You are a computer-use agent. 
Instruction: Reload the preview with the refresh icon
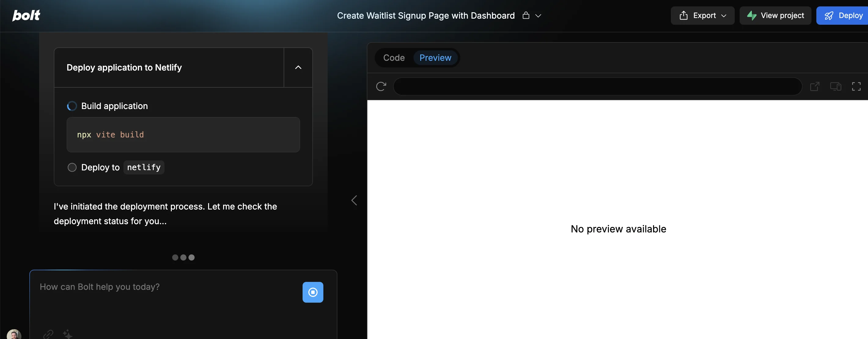[x=381, y=86]
